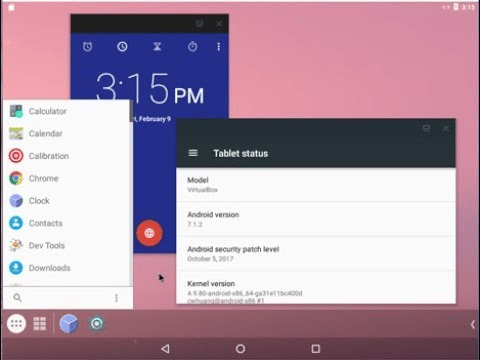Close the Clock app window
The width and height of the screenshot is (480, 360).
pyautogui.click(x=219, y=24)
